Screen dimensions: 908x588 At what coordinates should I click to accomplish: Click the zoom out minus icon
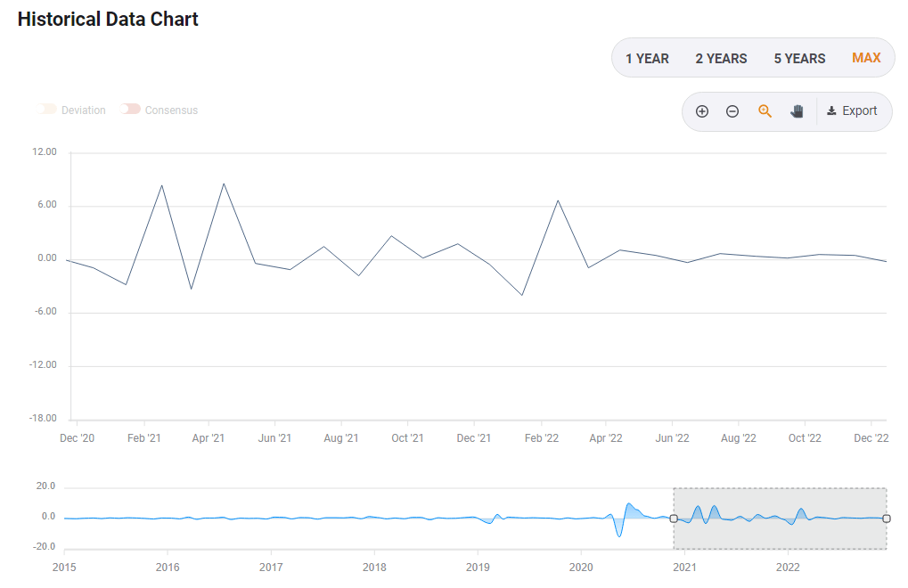click(732, 111)
